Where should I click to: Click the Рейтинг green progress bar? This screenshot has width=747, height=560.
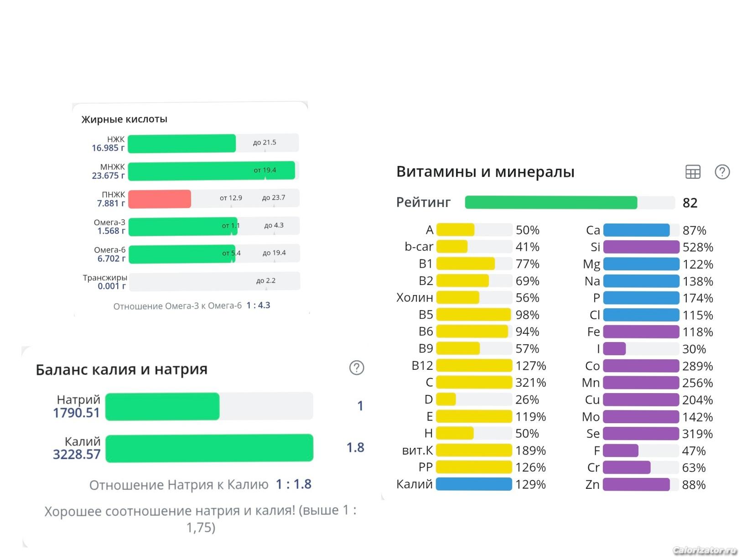(550, 202)
